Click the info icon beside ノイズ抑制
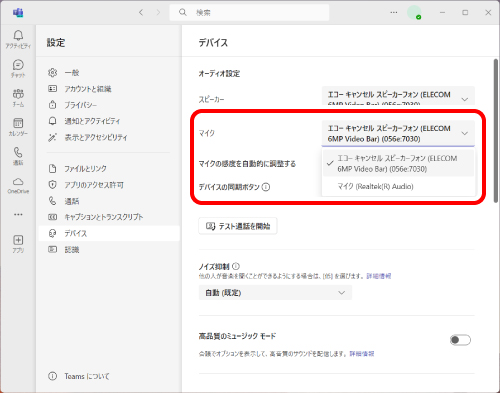 click(236, 266)
